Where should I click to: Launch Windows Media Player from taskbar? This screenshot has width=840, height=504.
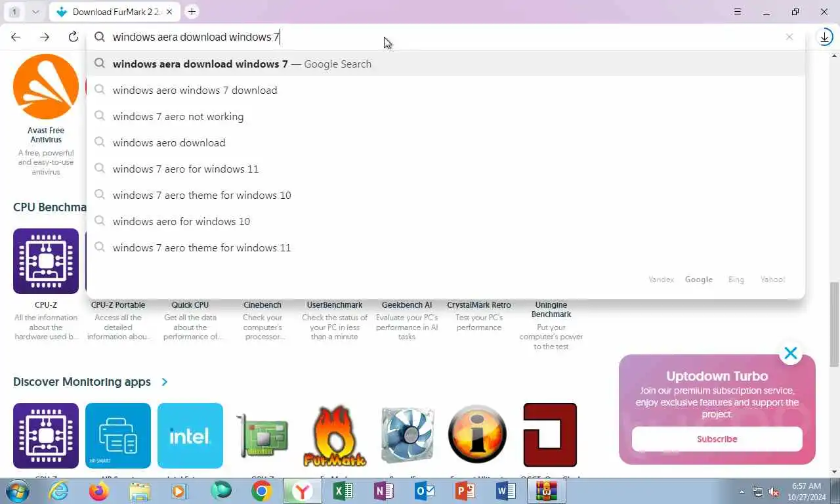click(180, 491)
